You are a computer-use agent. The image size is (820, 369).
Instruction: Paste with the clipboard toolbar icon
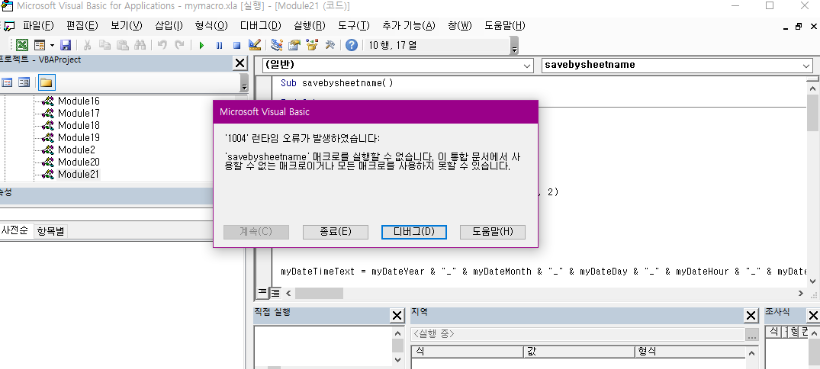point(122,45)
